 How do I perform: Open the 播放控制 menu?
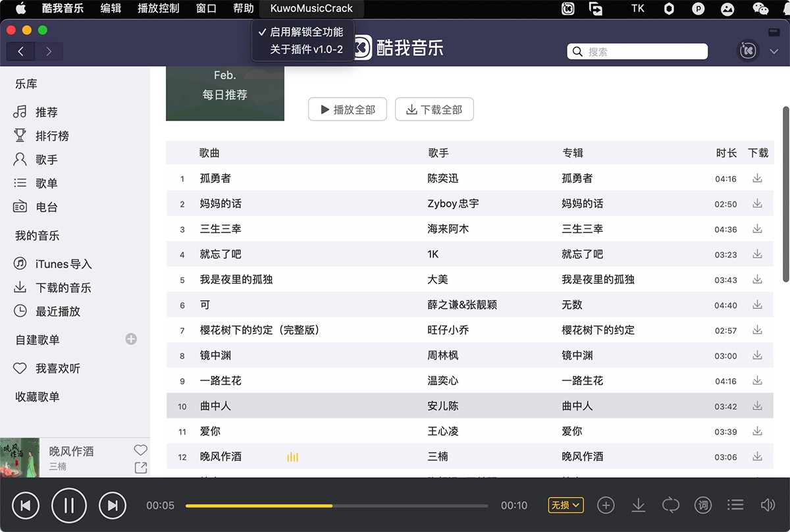tap(159, 9)
